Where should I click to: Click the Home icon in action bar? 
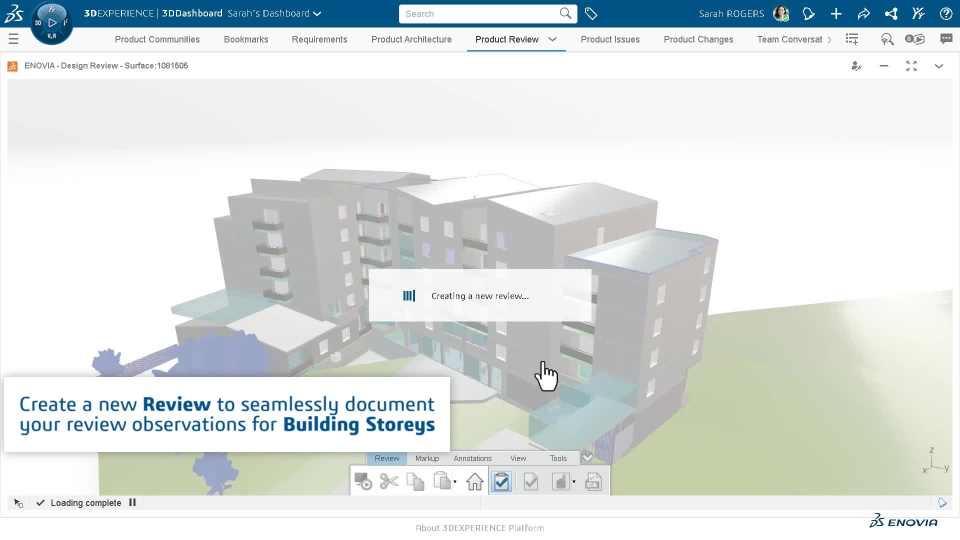pyautogui.click(x=474, y=482)
